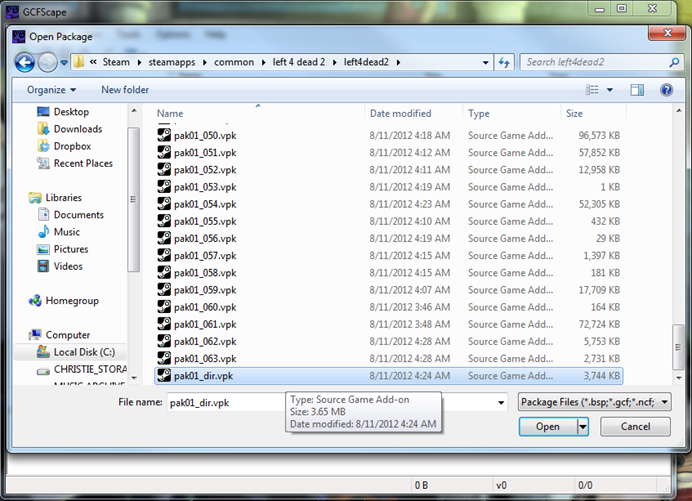Select file pak01_054.vpk icon
Screen dimensions: 692x501
[x=164, y=204]
